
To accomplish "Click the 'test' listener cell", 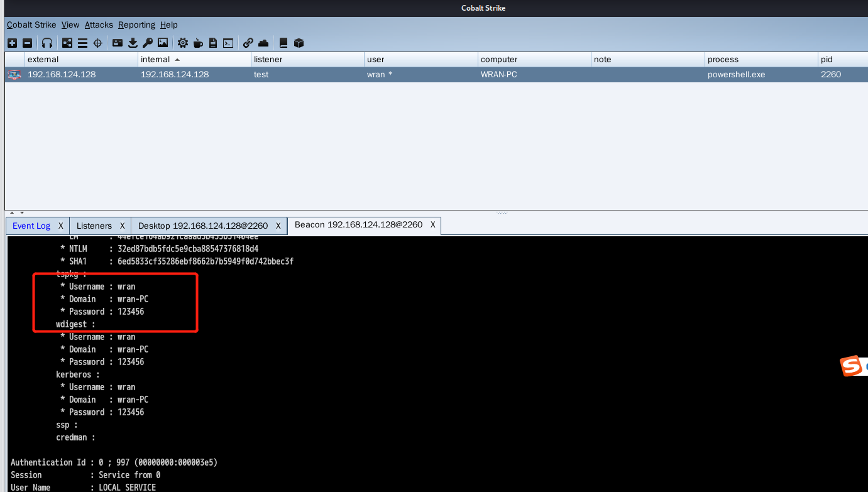I will [x=307, y=75].
